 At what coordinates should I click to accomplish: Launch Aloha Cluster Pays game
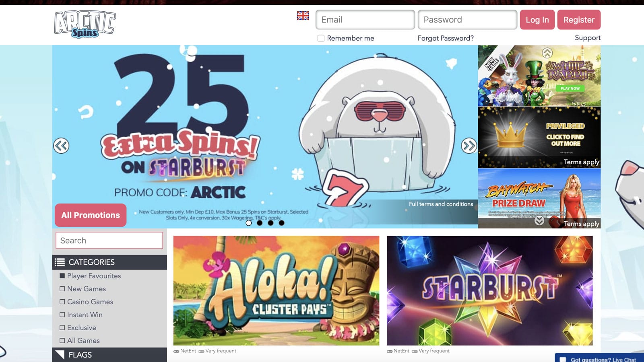(x=276, y=290)
